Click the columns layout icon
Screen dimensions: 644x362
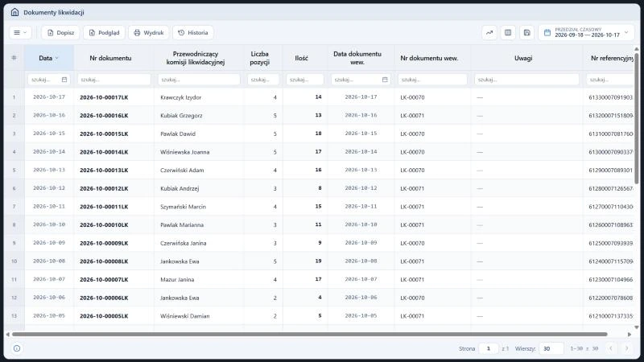pyautogui.click(x=508, y=32)
